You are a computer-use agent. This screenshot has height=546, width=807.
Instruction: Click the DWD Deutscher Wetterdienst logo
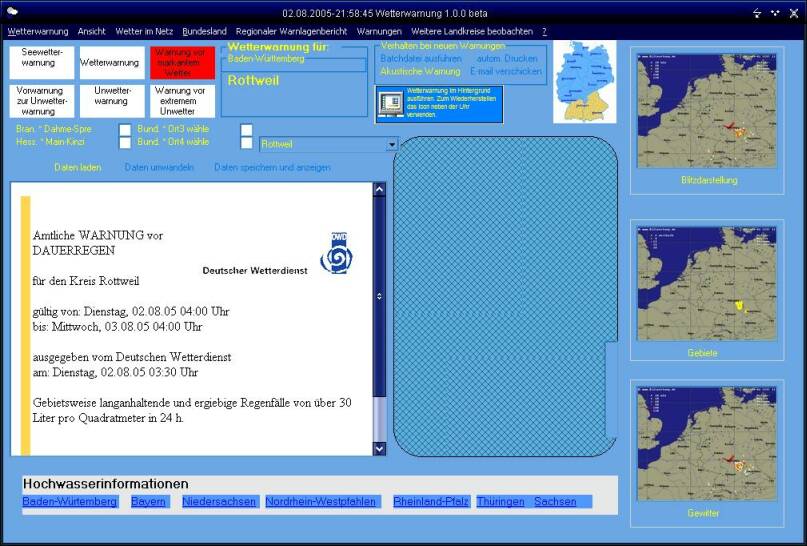(336, 253)
